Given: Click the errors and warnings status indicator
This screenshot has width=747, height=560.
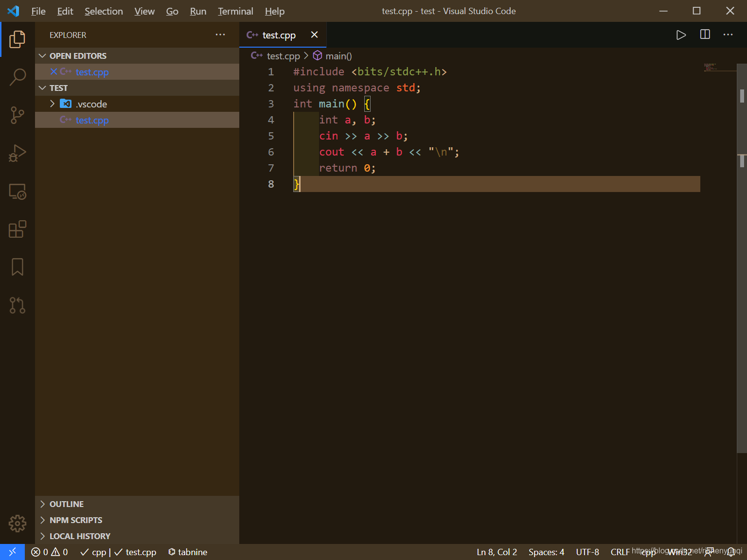Looking at the screenshot, I should [50, 552].
